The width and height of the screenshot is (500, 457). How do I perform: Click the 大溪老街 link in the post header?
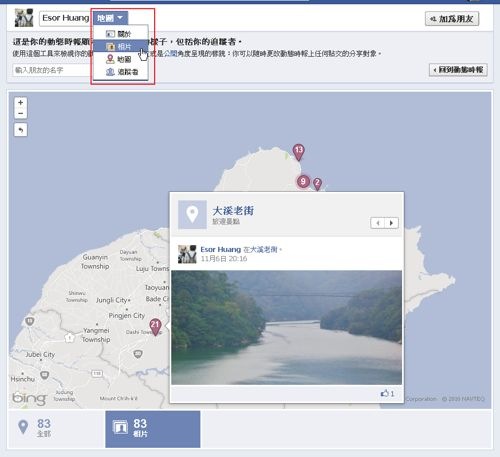point(263,249)
